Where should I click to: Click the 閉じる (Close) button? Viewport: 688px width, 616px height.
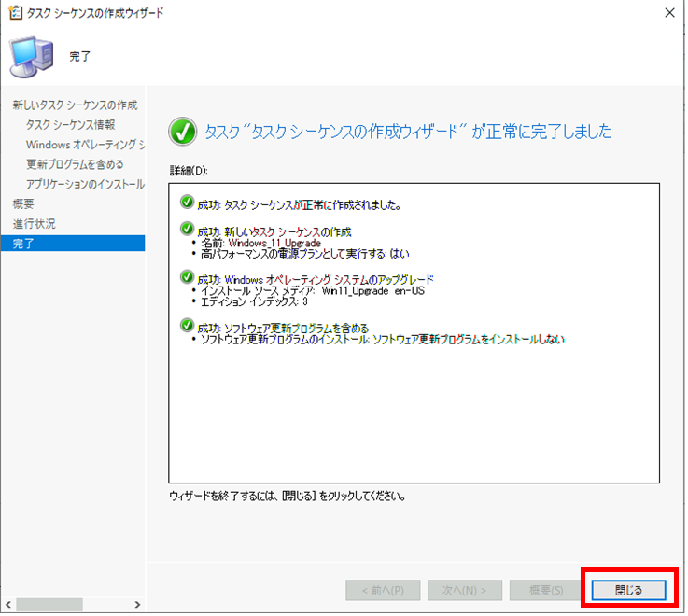tap(628, 590)
